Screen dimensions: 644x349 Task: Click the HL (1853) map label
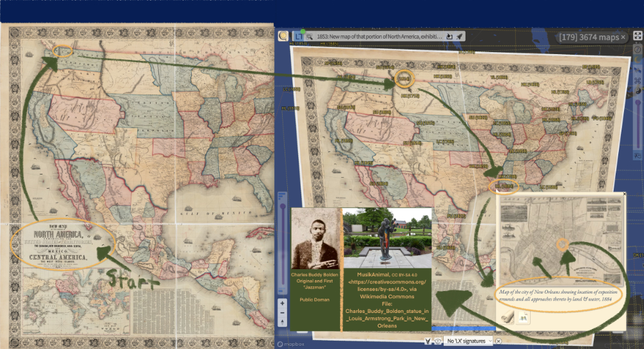pos(298,43)
